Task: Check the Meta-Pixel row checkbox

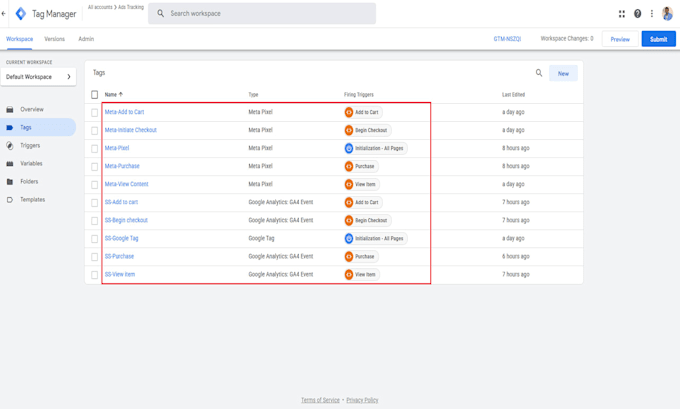Action: [95, 149]
